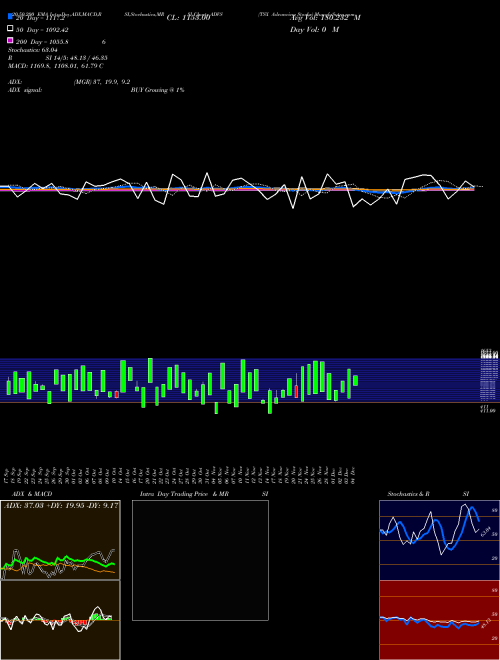Open the red RSI chart panel

(x=439, y=620)
